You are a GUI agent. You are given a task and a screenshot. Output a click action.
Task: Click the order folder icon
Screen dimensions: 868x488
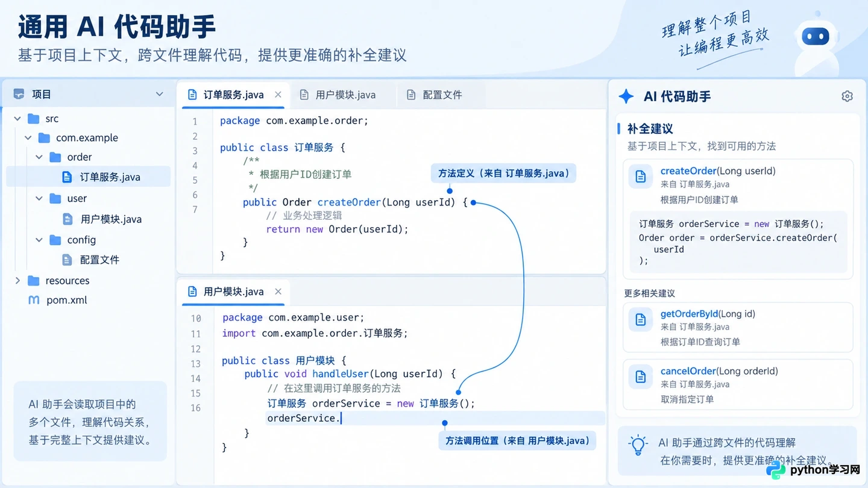(55, 157)
